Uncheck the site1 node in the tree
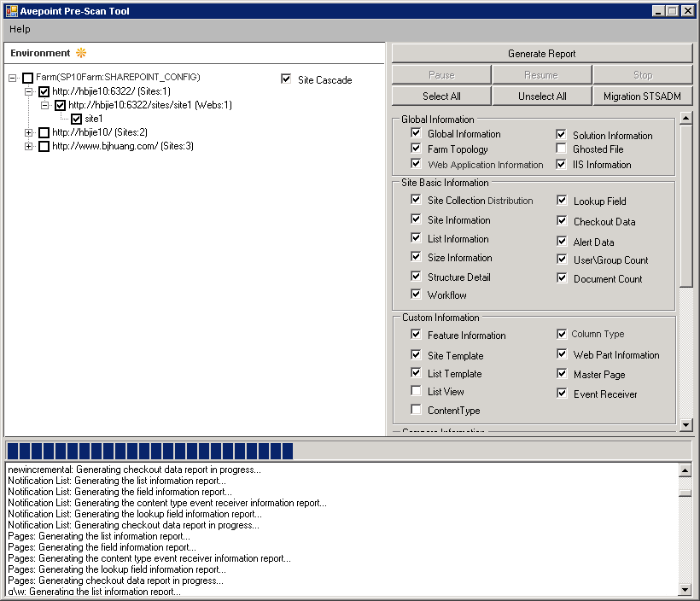The height and width of the screenshot is (601, 700). [76, 117]
